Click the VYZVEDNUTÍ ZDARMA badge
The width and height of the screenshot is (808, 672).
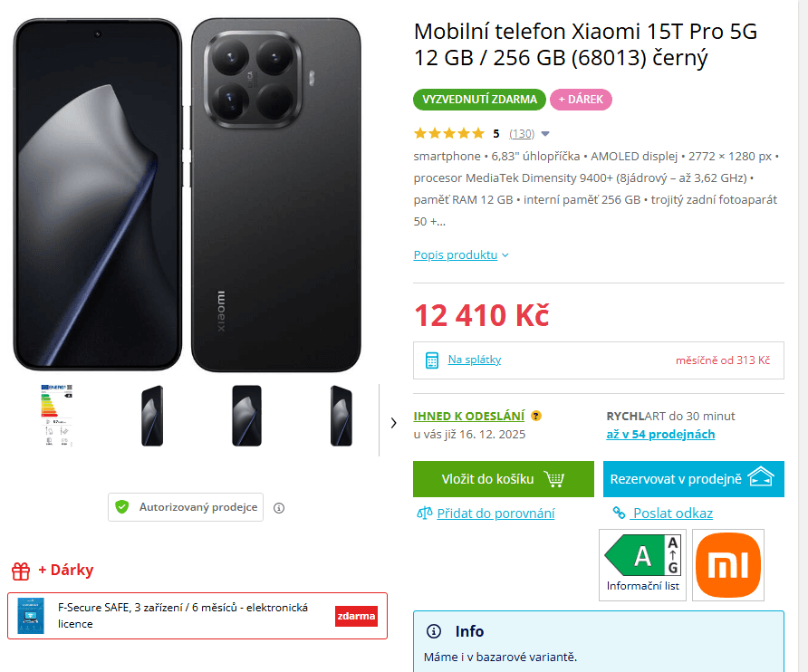479,100
